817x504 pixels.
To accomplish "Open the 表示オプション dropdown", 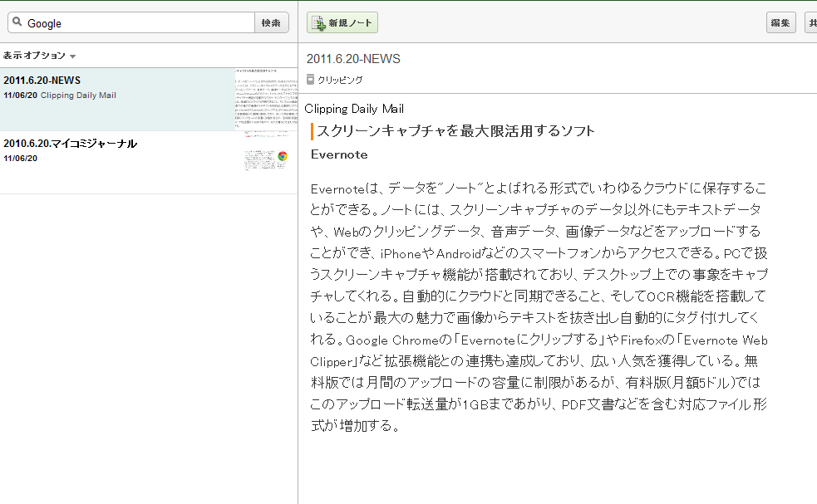I will [x=40, y=55].
